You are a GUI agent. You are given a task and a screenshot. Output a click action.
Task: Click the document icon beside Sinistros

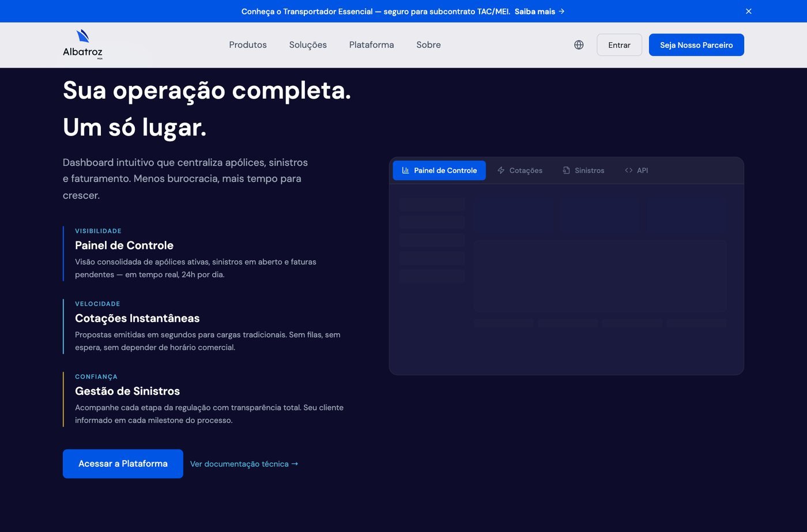point(566,171)
